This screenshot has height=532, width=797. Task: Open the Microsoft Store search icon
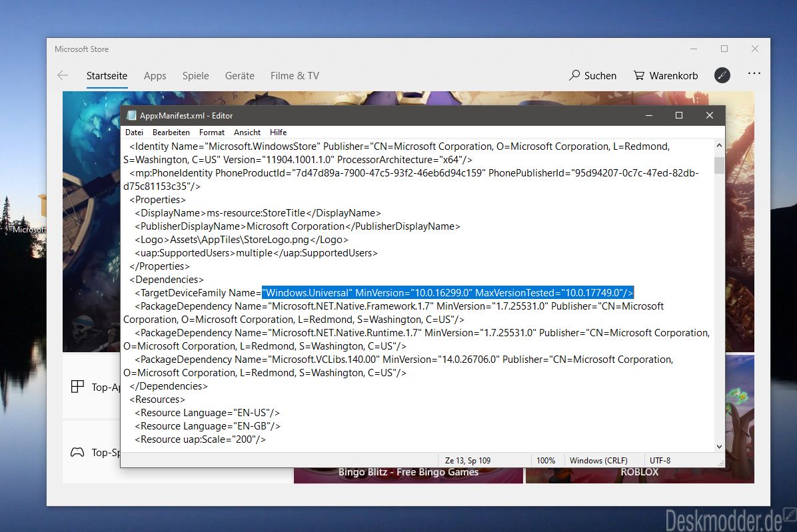coord(574,76)
